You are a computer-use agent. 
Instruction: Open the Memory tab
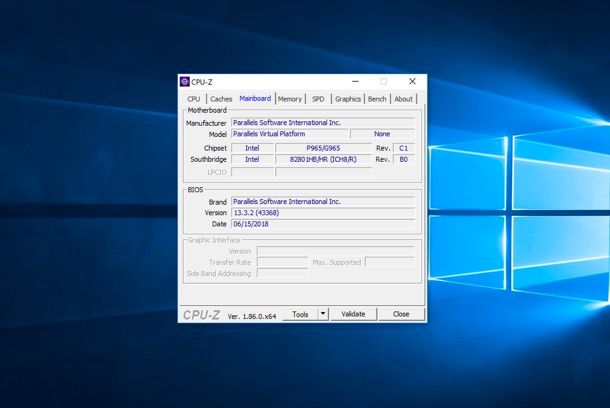pyautogui.click(x=290, y=99)
